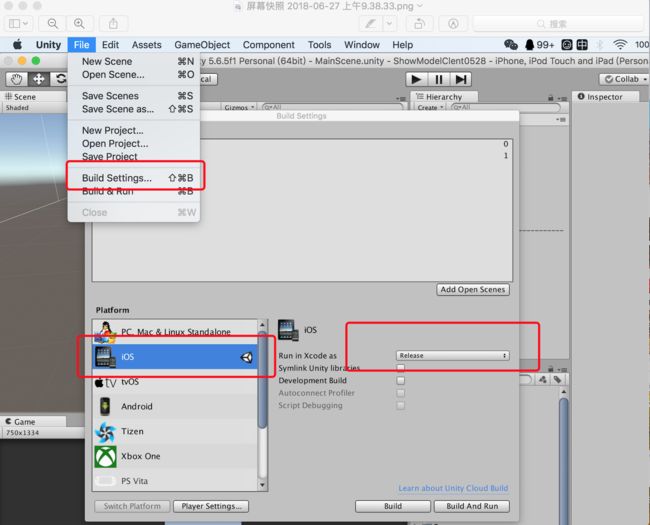Select the PC, Mac & Linux Standalone platform

coord(175,332)
